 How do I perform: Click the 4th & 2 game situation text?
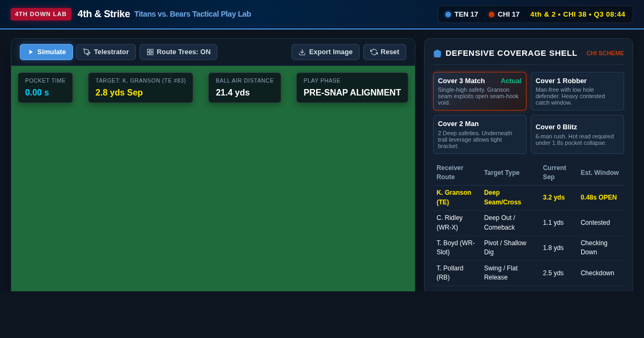click(578, 14)
